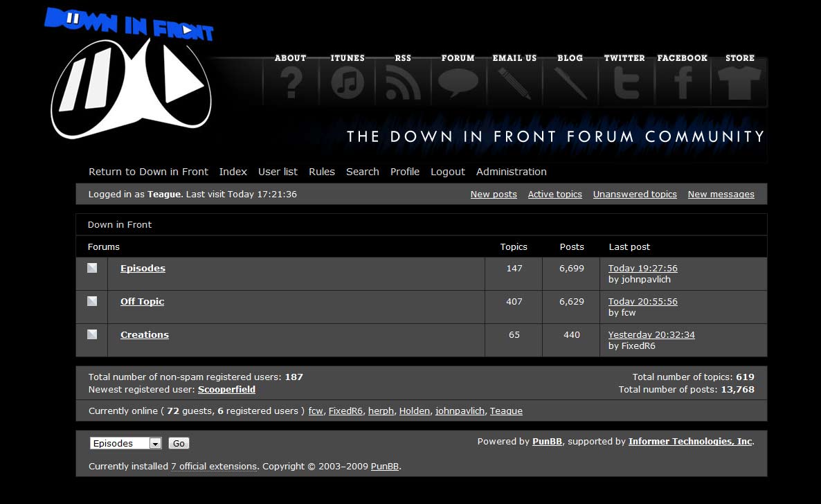Open the Off Topic forum
The height and width of the screenshot is (504, 821).
click(143, 301)
